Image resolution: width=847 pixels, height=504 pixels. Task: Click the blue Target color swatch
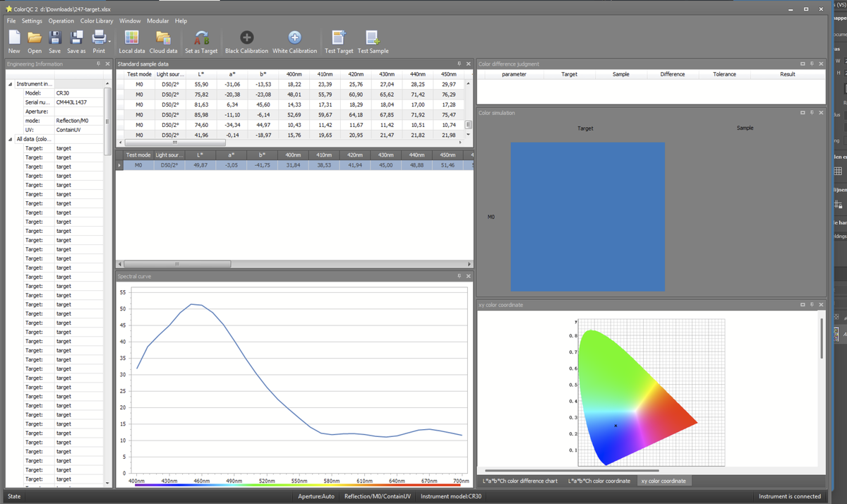tap(587, 217)
